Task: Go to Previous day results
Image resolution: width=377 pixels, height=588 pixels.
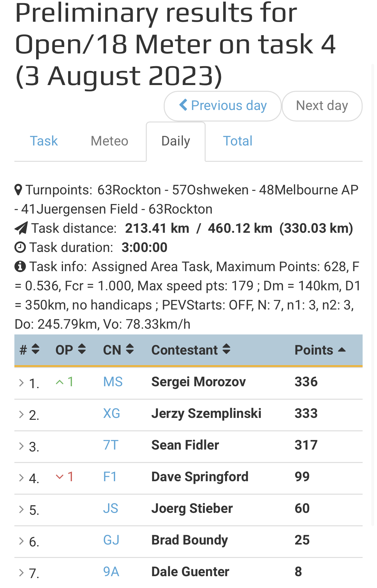Action: [x=223, y=106]
